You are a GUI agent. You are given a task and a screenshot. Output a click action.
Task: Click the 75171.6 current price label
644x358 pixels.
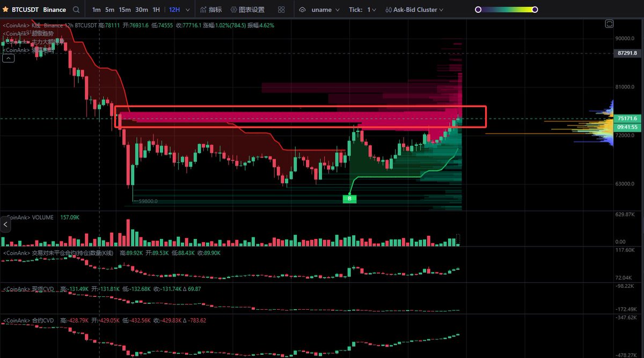click(x=627, y=118)
